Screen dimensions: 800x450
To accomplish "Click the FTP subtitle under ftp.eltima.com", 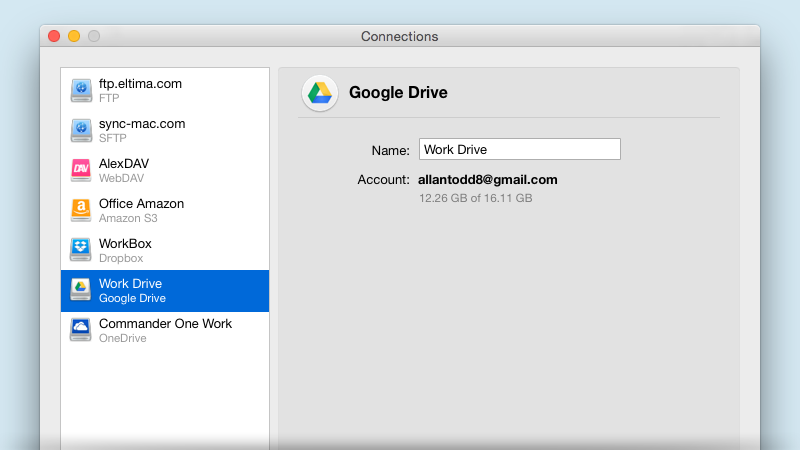I will click(x=109, y=98).
